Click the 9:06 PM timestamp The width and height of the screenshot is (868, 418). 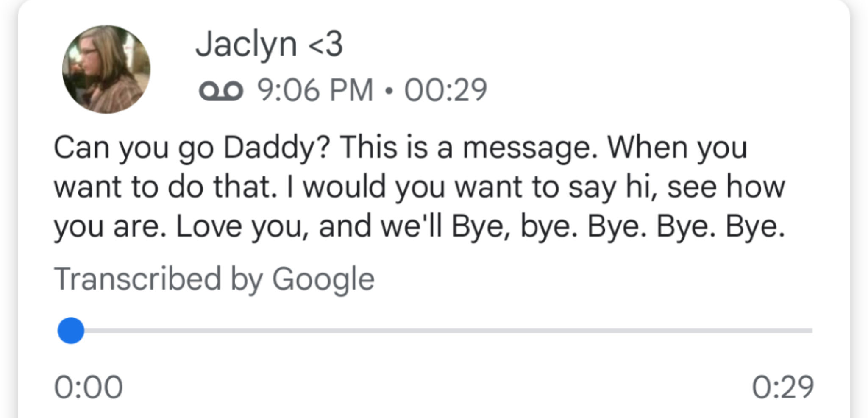[315, 90]
